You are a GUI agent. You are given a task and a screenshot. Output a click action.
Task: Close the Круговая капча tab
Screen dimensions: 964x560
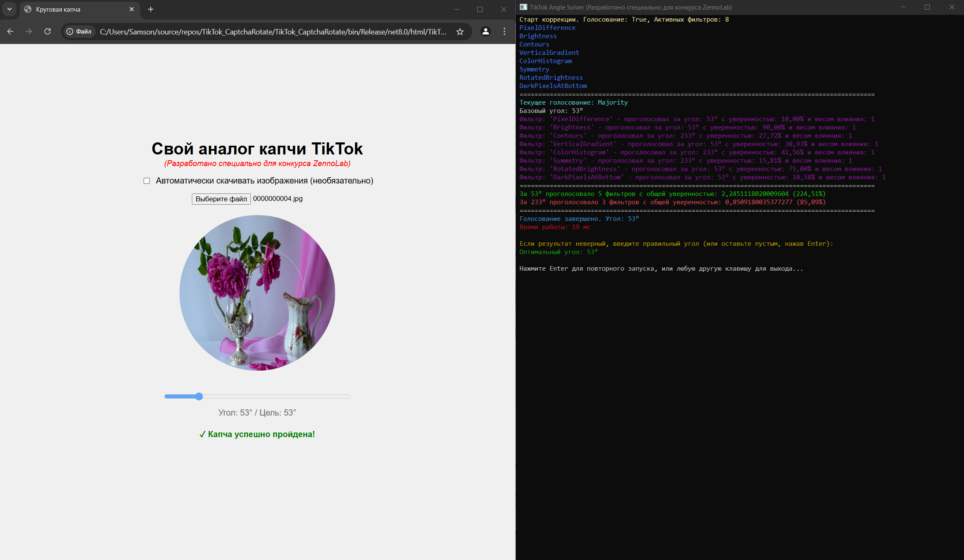tap(132, 9)
